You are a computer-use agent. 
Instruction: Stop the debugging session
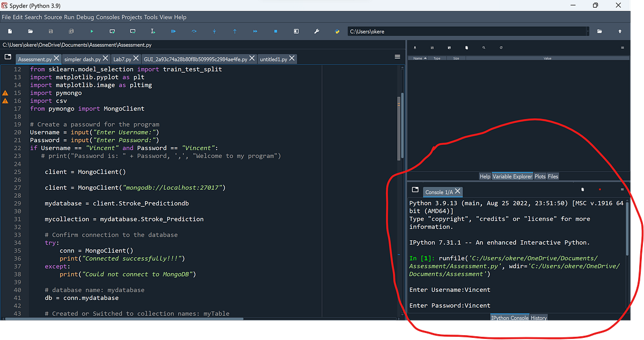(x=274, y=31)
